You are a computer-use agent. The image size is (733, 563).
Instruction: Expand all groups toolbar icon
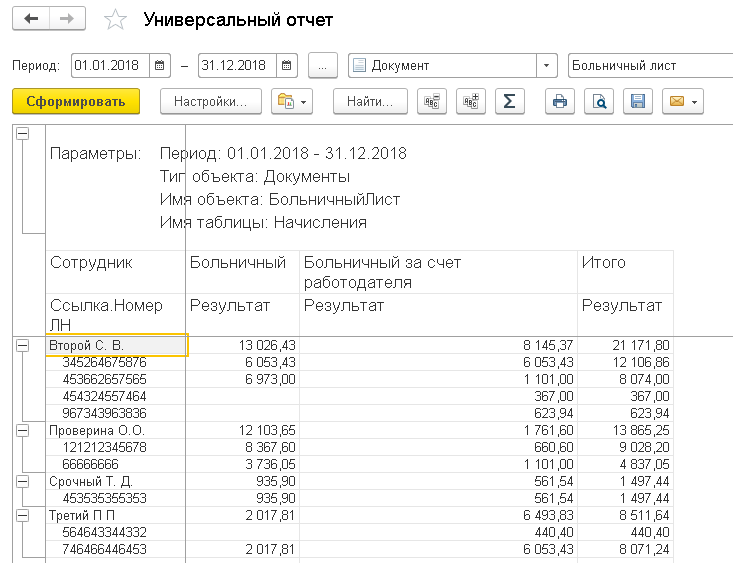click(471, 101)
